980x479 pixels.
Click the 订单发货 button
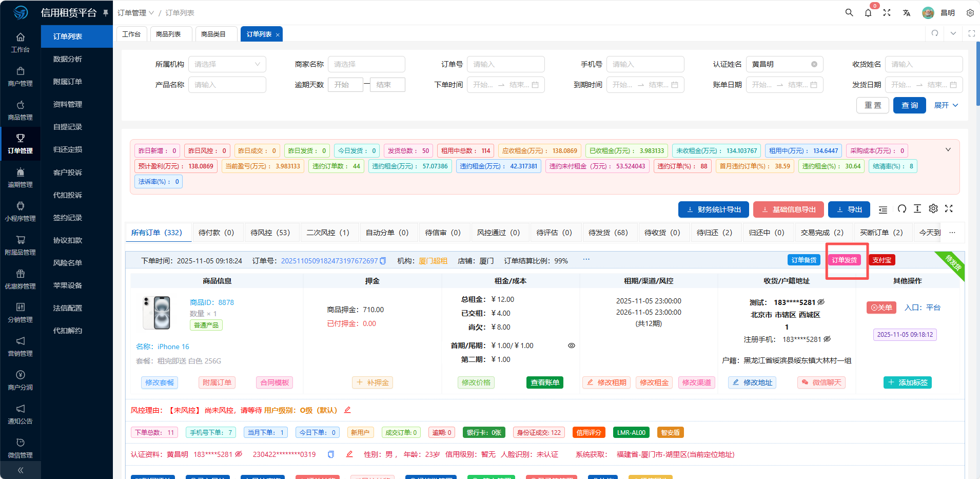pos(844,260)
